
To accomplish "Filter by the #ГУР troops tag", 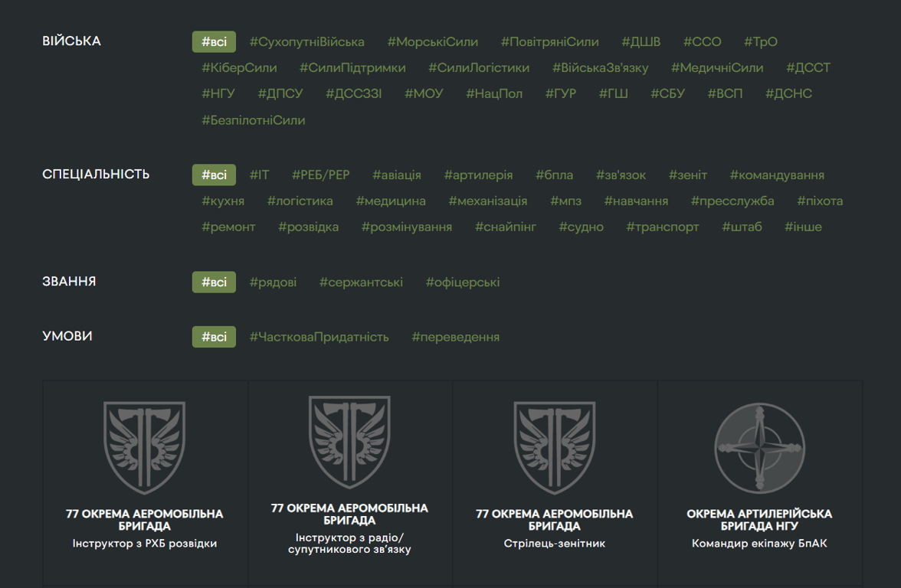I will pos(560,94).
